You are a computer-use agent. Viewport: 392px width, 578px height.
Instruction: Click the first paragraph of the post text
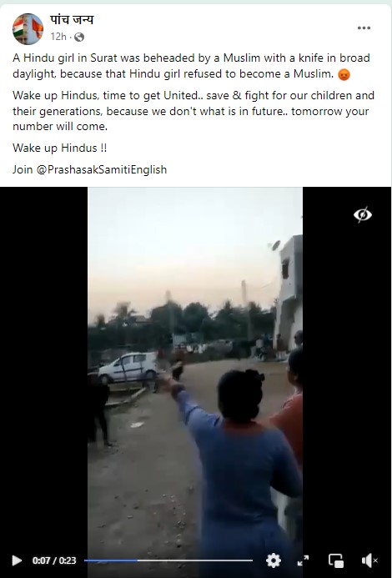(191, 66)
